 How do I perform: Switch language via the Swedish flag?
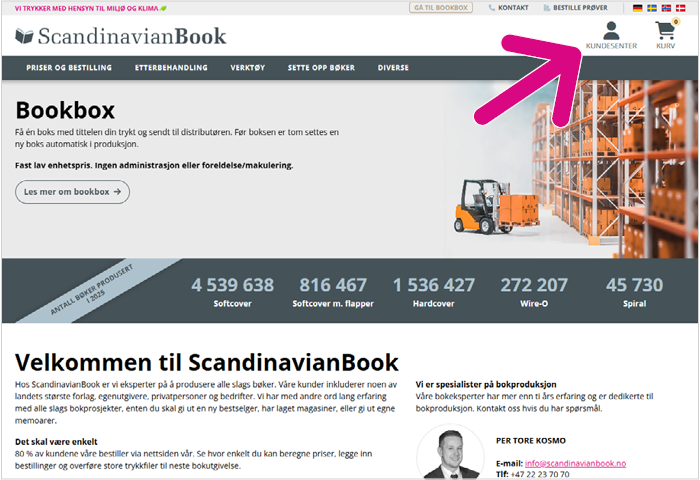[652, 8]
